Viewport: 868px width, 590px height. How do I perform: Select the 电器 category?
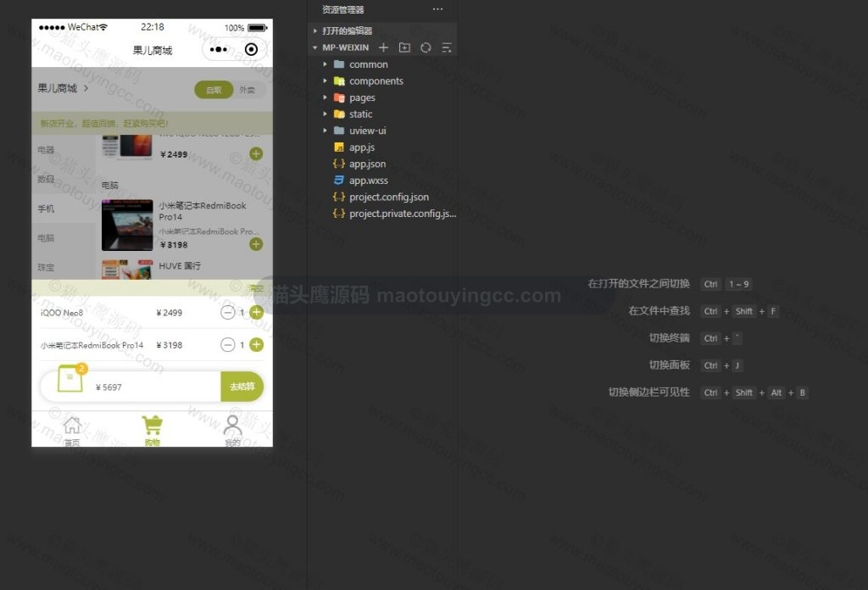pyautogui.click(x=46, y=150)
